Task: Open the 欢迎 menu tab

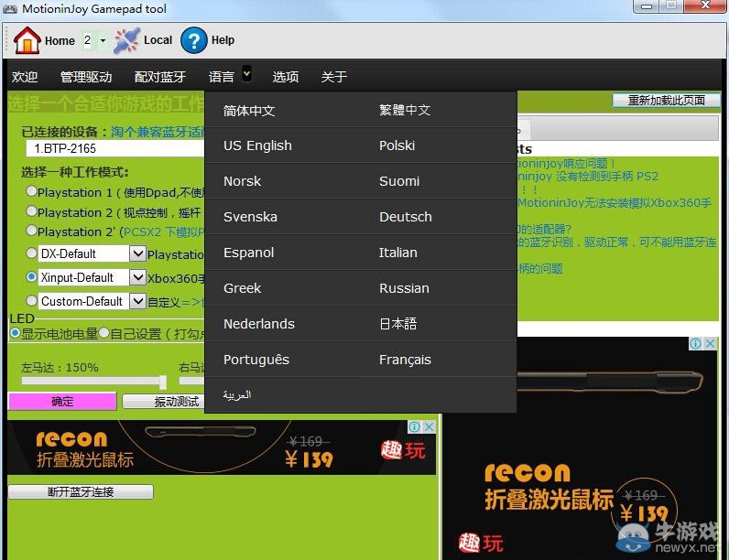Action: (25, 77)
